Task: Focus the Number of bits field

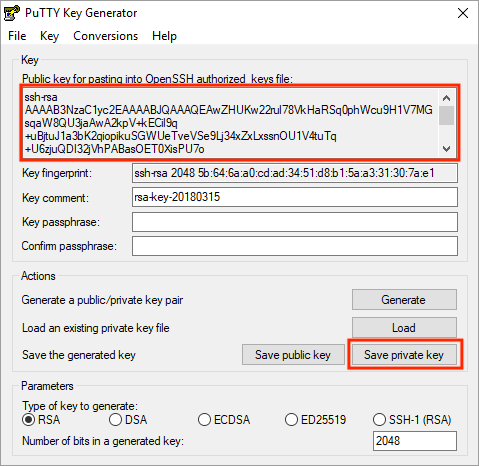Action: pyautogui.click(x=415, y=441)
